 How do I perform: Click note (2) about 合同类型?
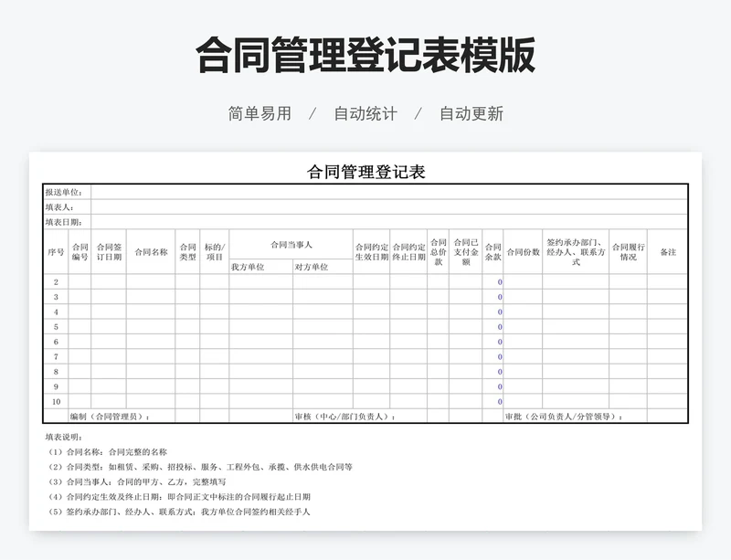pos(199,467)
